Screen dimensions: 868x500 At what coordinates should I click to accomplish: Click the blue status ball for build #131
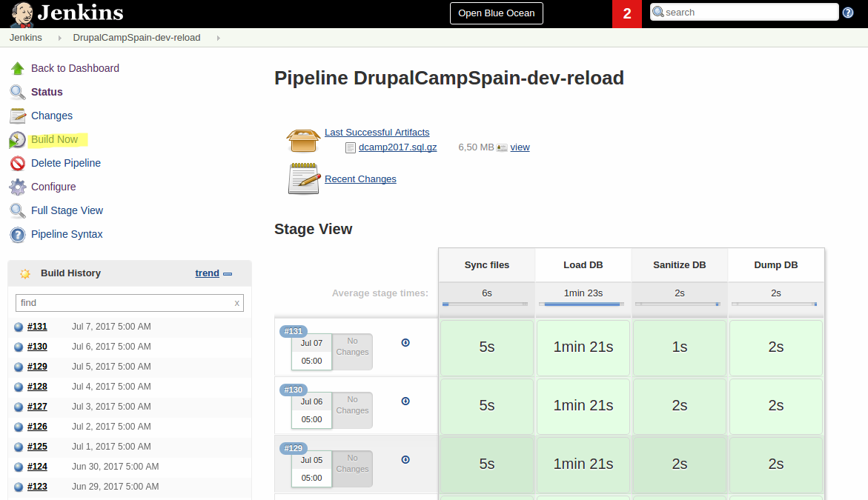coord(19,327)
